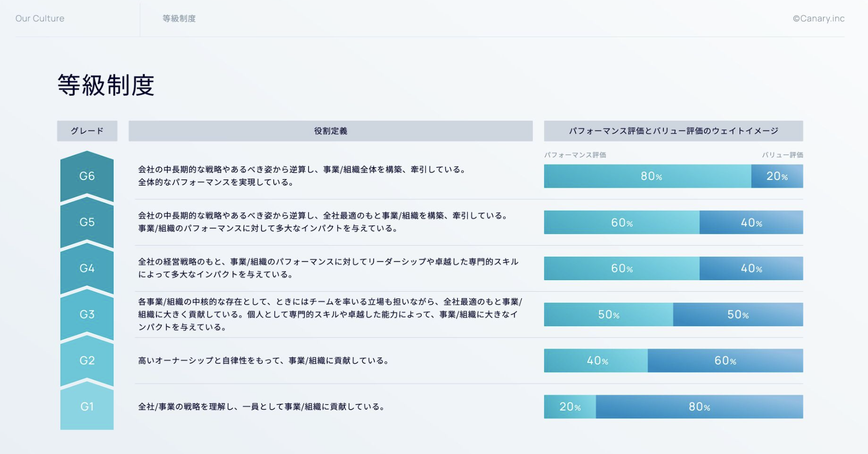Image resolution: width=868 pixels, height=454 pixels.
Task: Select the G1 grade chevron badge
Action: click(x=87, y=406)
